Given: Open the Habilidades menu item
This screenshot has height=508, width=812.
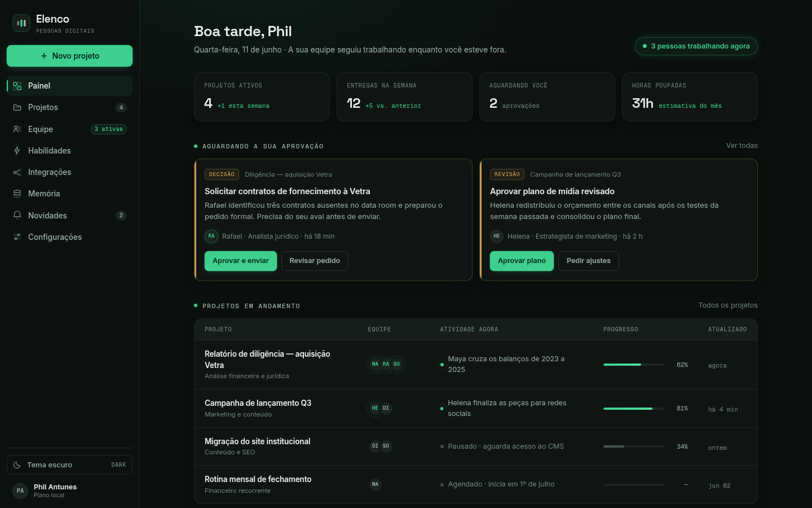Looking at the screenshot, I should click(69, 151).
